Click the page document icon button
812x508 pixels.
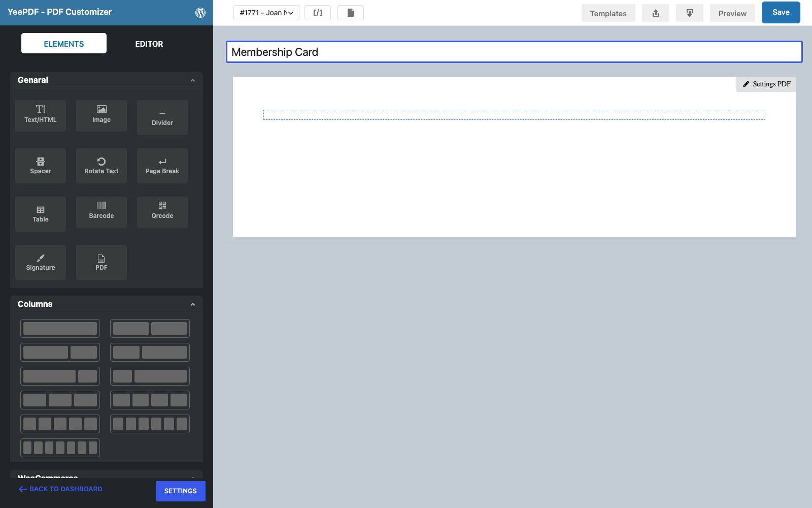tap(351, 13)
